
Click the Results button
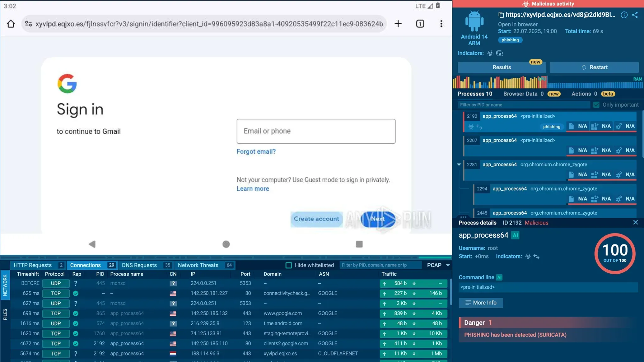[x=502, y=67]
